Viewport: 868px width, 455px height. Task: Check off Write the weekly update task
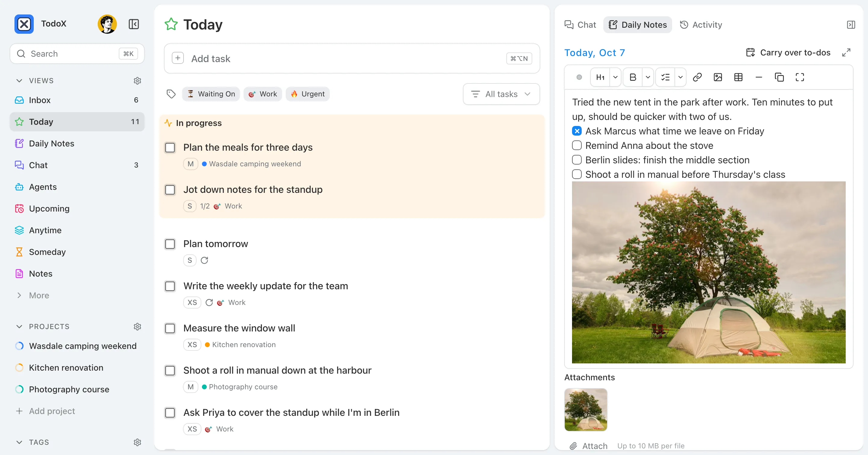(x=170, y=286)
